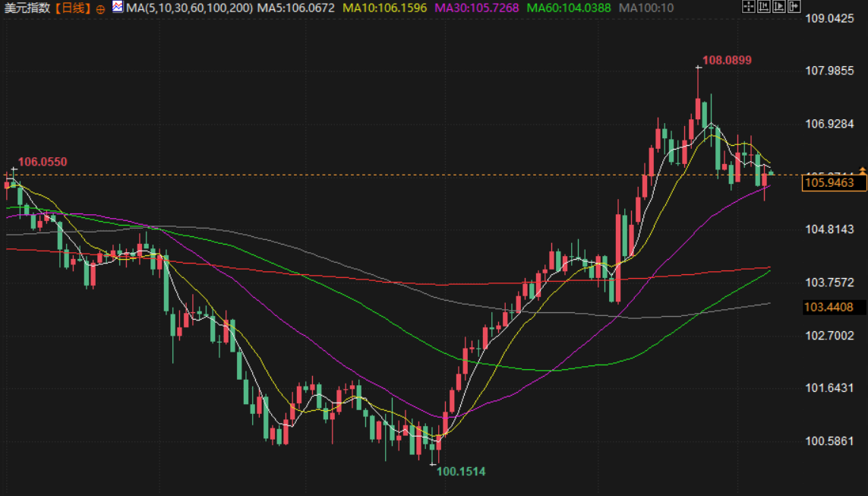Click the second chart toolbar icon at top right
The height and width of the screenshot is (496, 868).
(762, 8)
